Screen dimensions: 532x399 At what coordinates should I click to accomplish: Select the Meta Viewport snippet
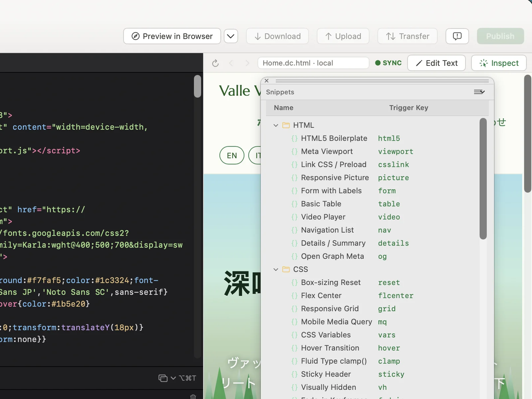(372, 152)
